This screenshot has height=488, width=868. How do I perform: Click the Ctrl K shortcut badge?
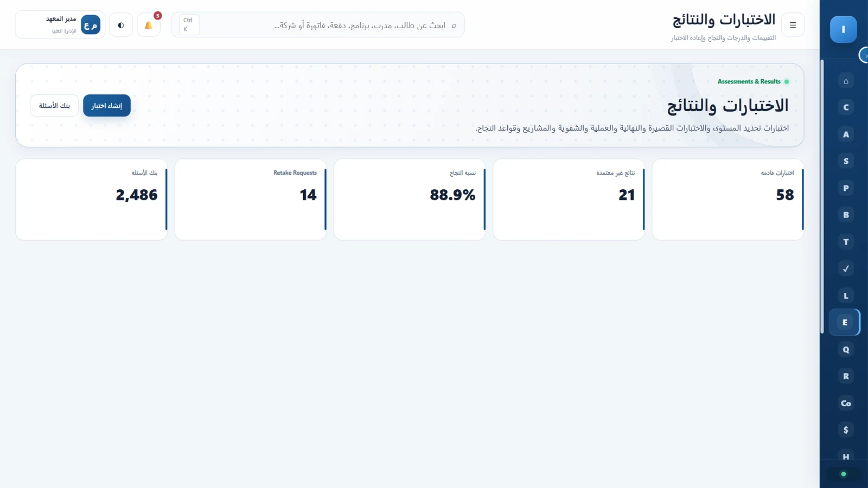[189, 25]
